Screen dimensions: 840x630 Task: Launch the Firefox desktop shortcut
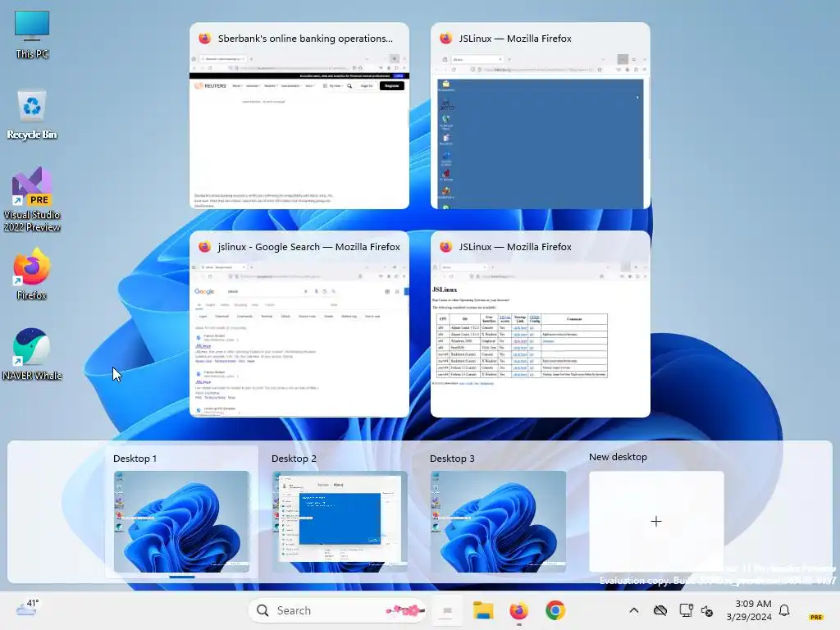(32, 274)
